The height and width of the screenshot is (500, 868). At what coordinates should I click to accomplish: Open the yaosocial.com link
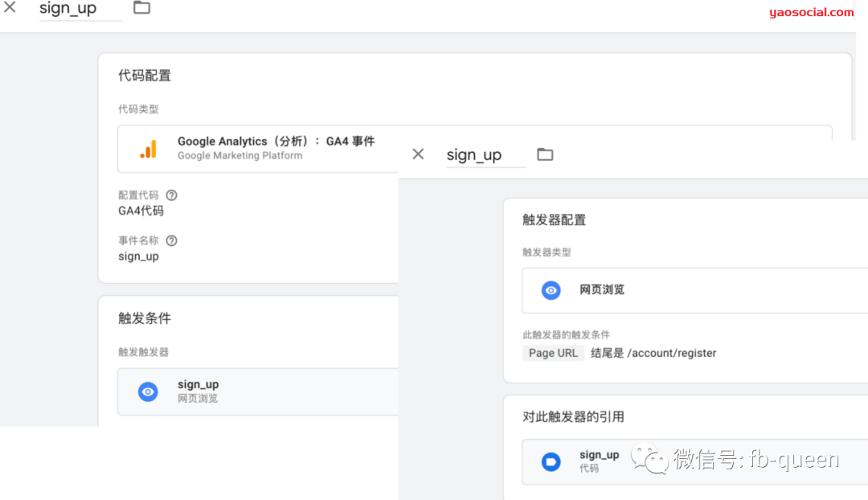tap(811, 12)
